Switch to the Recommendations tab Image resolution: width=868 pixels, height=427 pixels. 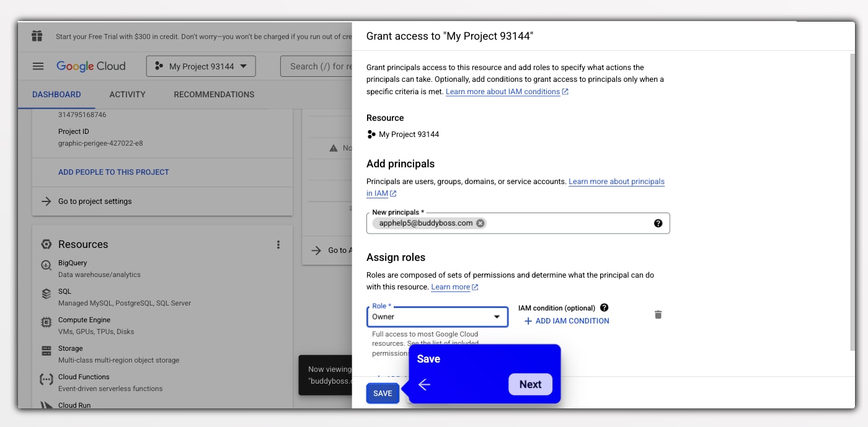214,94
